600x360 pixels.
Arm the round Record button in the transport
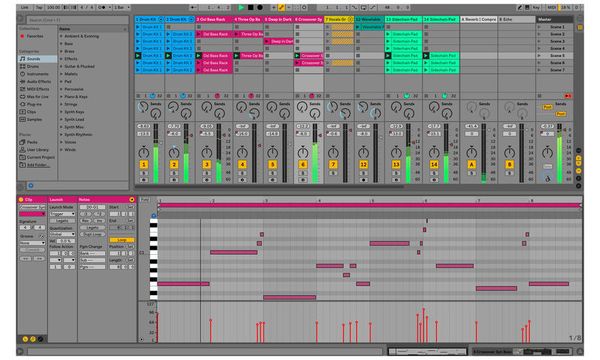pyautogui.click(x=260, y=7)
